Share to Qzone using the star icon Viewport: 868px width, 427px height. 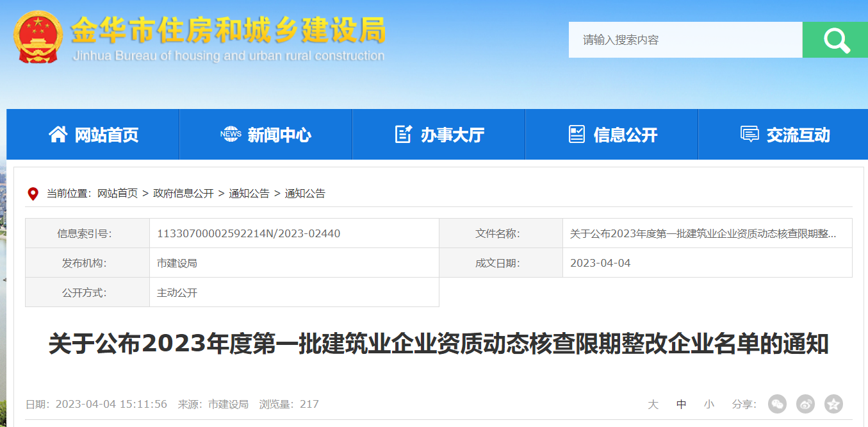(x=833, y=404)
